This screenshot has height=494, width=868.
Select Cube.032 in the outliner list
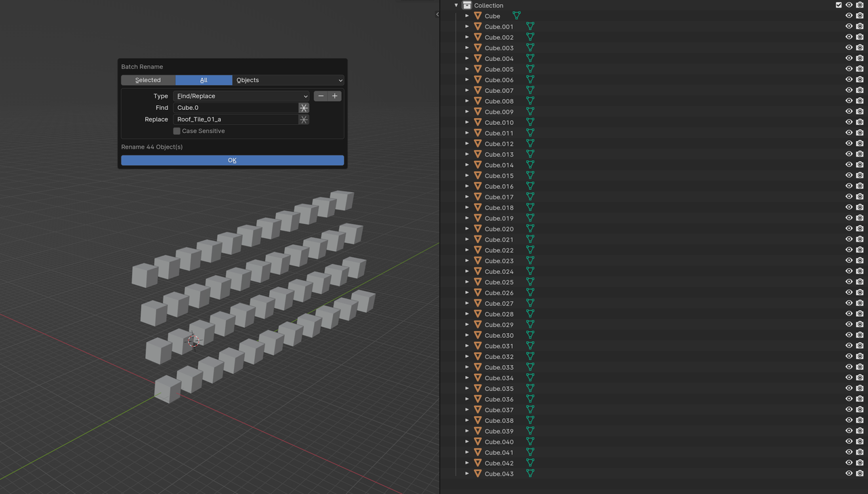tap(499, 357)
